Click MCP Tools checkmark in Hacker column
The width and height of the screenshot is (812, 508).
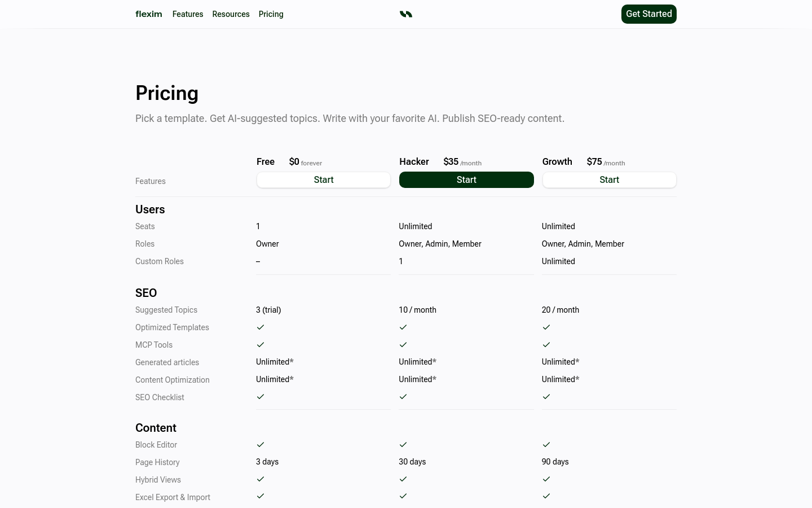tap(403, 345)
